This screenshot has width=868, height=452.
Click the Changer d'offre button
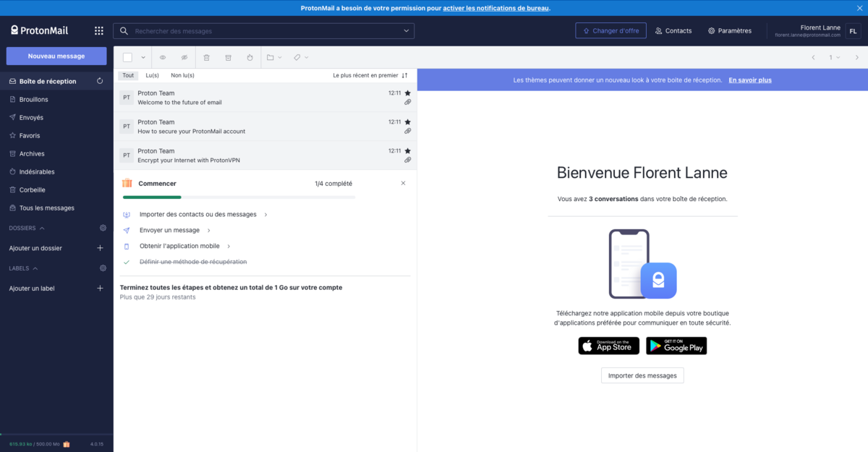pos(610,31)
